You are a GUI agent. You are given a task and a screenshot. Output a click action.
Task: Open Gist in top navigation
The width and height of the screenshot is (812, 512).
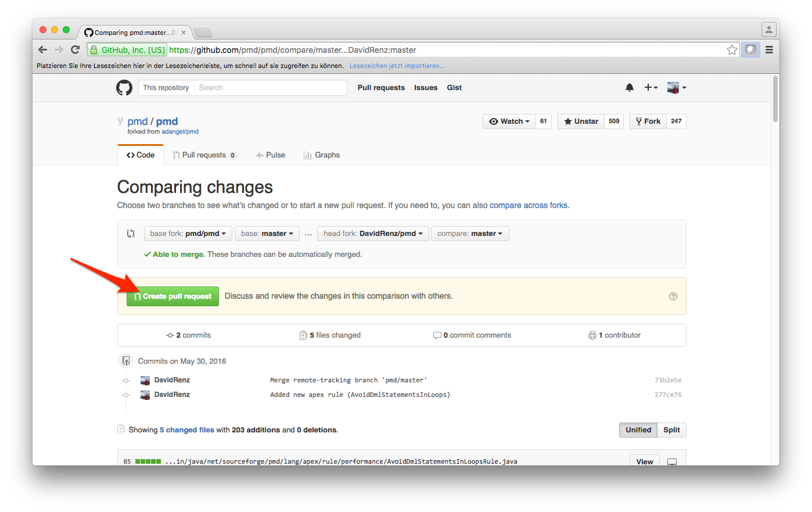click(x=454, y=88)
